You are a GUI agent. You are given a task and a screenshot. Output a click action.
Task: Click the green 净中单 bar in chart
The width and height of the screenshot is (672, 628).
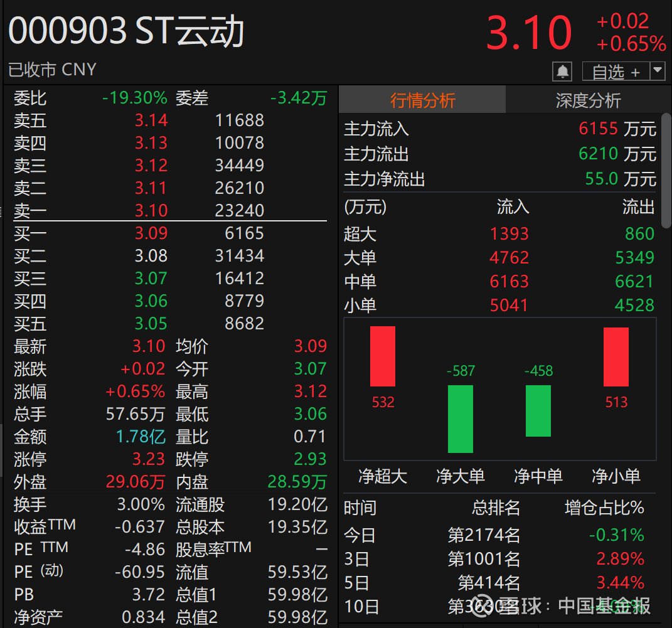(538, 411)
